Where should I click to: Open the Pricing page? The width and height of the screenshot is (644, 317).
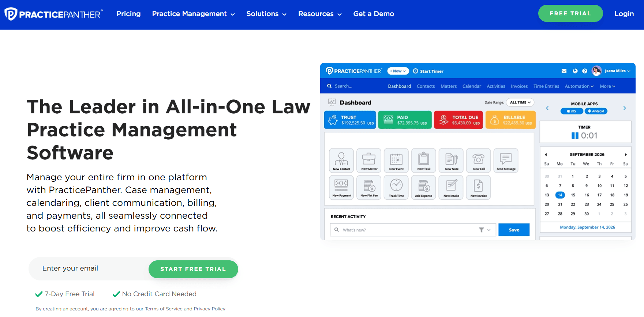tap(128, 14)
